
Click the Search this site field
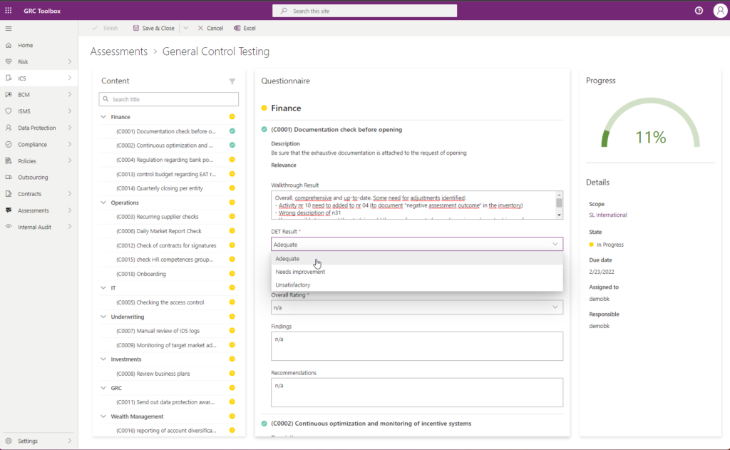point(365,11)
